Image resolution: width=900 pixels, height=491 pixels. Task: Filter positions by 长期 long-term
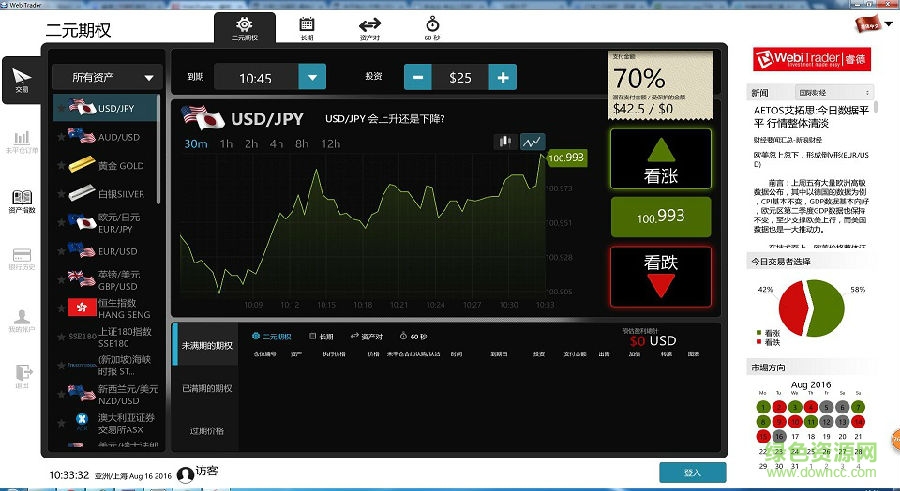point(321,336)
